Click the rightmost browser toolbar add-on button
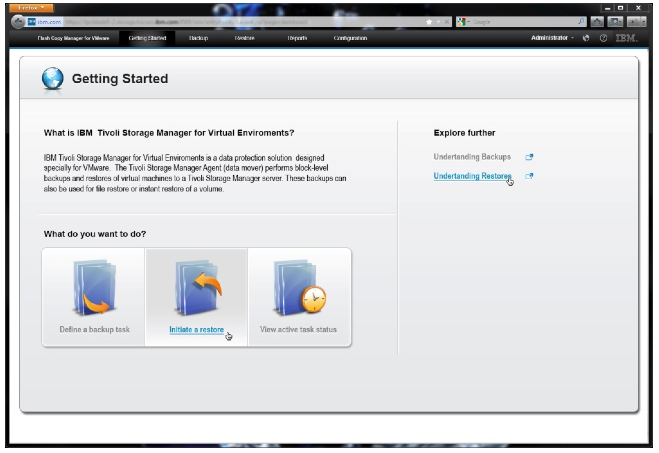This screenshot has height=453, width=659. pos(636,22)
